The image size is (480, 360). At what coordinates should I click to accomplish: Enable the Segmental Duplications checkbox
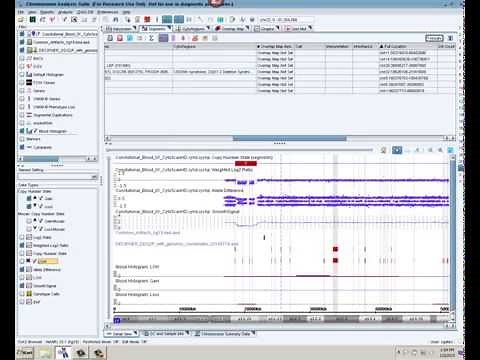22,115
